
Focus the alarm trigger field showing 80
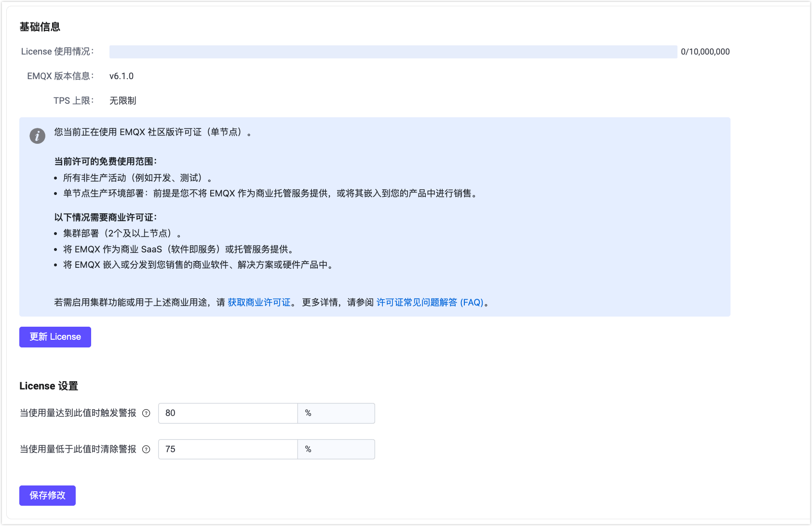[228, 413]
